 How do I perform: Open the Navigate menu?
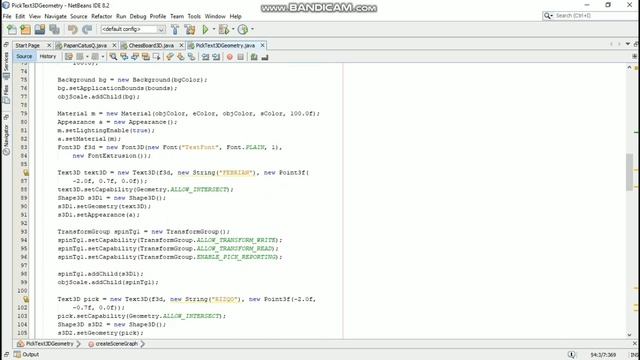tap(56, 16)
